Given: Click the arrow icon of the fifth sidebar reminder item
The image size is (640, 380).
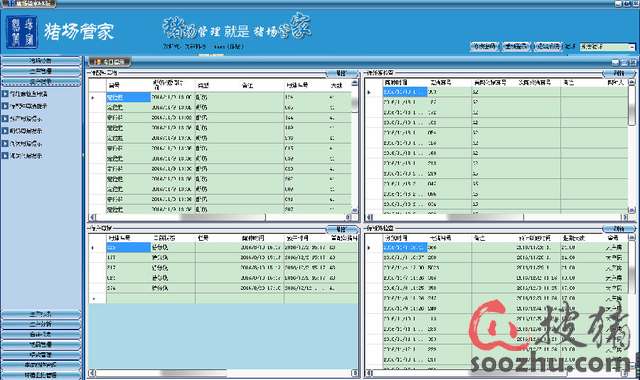Looking at the screenshot, I should tap(5, 144).
